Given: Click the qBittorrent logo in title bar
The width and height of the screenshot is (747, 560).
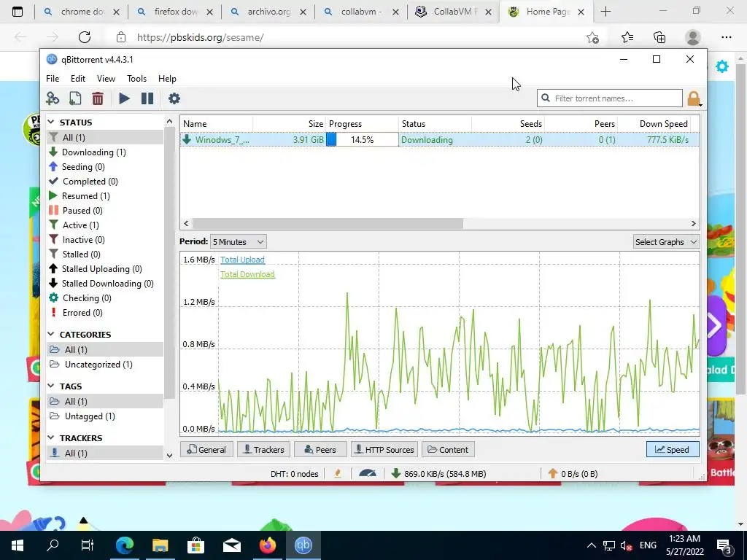Looking at the screenshot, I should [x=52, y=60].
